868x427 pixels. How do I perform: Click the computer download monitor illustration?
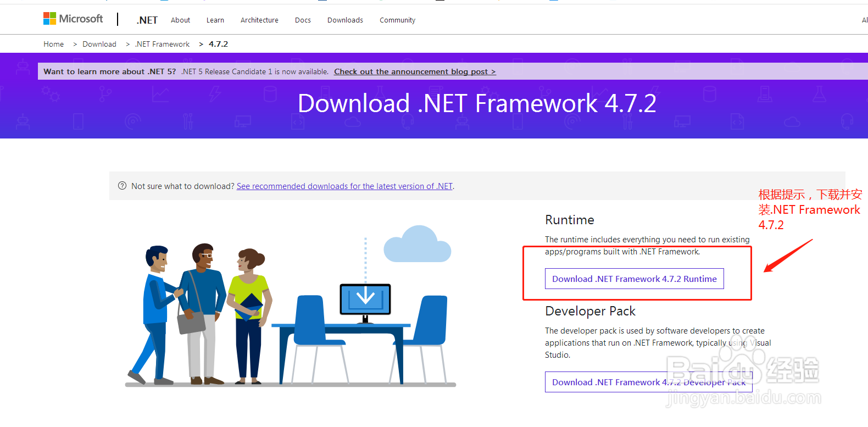pyautogui.click(x=365, y=303)
